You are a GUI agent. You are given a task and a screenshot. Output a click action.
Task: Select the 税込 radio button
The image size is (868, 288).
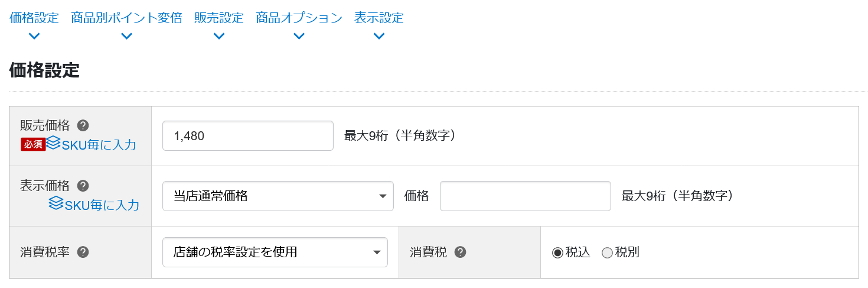[557, 253]
